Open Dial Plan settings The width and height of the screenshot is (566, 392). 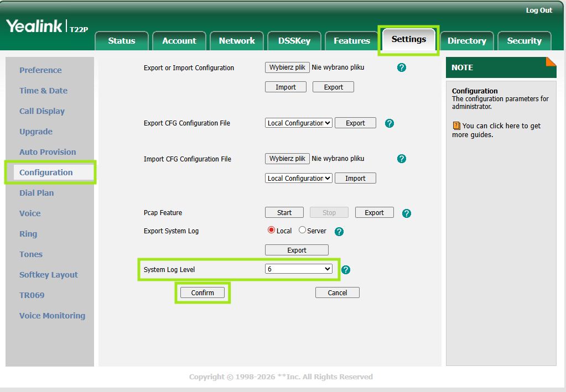point(37,193)
